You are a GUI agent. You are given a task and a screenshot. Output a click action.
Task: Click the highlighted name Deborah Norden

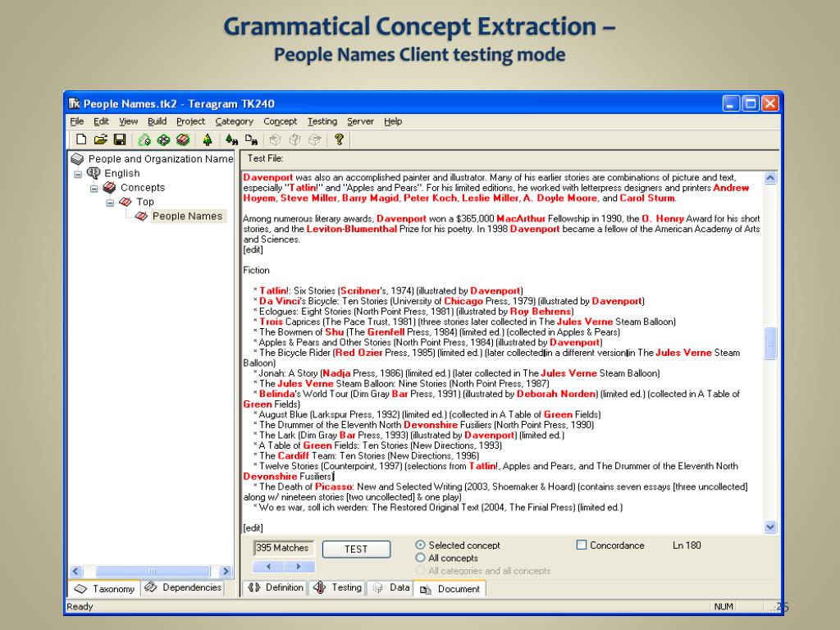(556, 394)
